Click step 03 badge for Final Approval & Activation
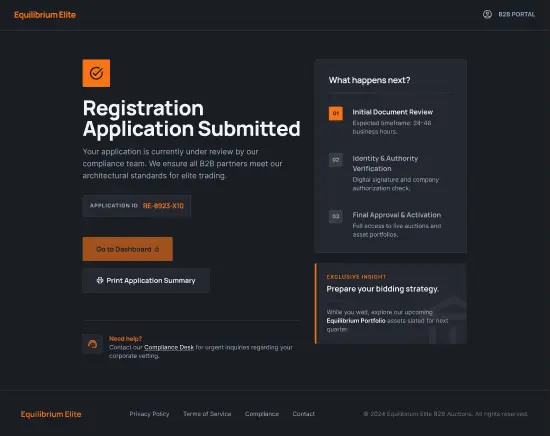Image resolution: width=550 pixels, height=436 pixels. pos(336,216)
